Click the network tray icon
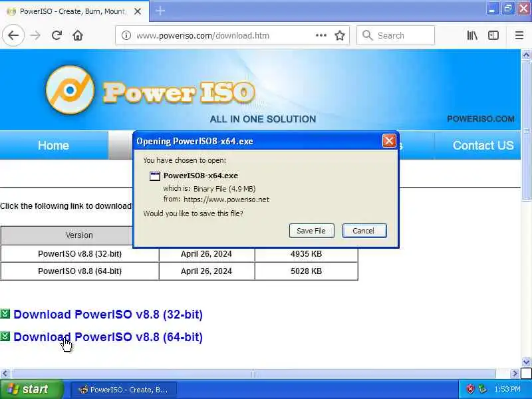 [482, 389]
